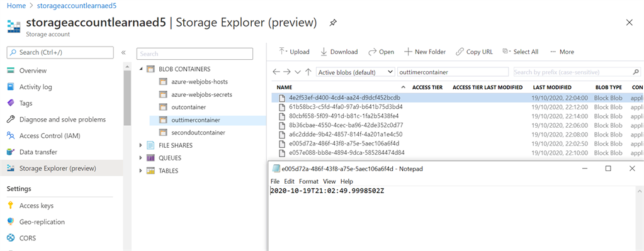Click the down chevron history icon
The height and width of the screenshot is (251, 644).
click(298, 72)
